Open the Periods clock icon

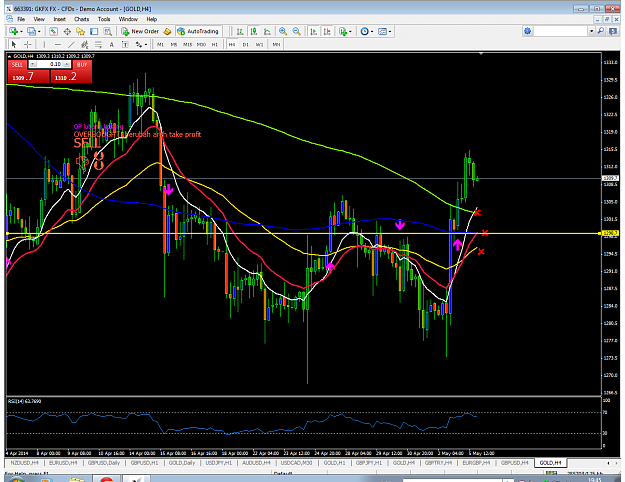tap(364, 31)
